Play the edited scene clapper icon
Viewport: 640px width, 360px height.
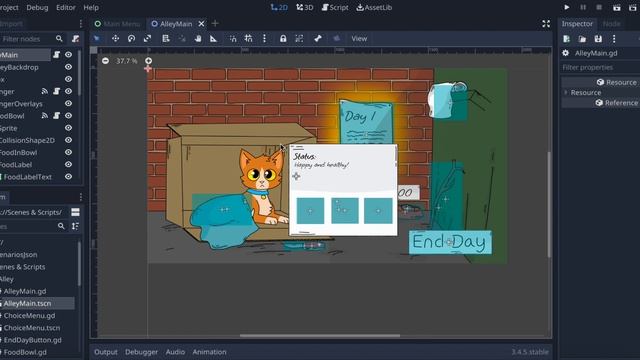617,7
